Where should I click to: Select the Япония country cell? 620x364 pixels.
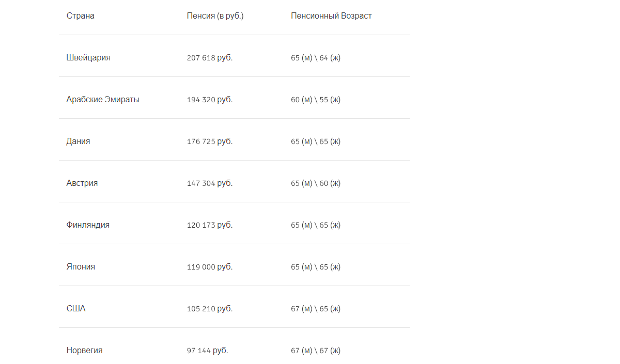click(81, 267)
